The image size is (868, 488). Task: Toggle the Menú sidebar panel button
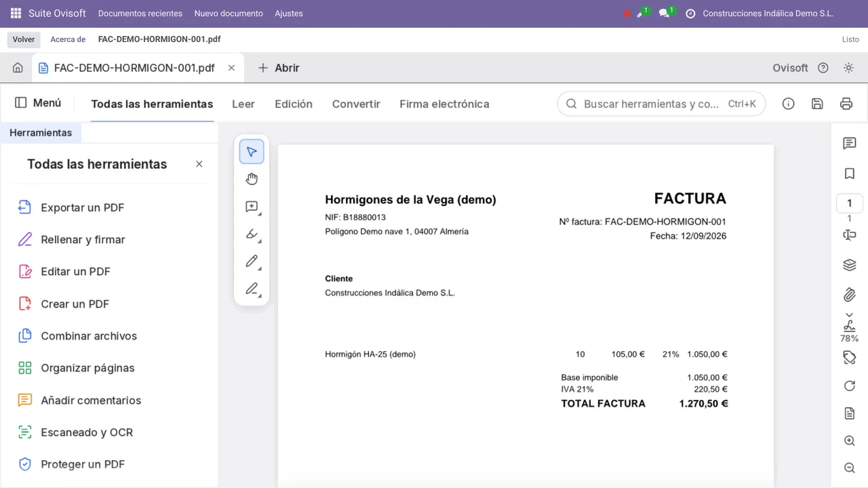point(38,103)
